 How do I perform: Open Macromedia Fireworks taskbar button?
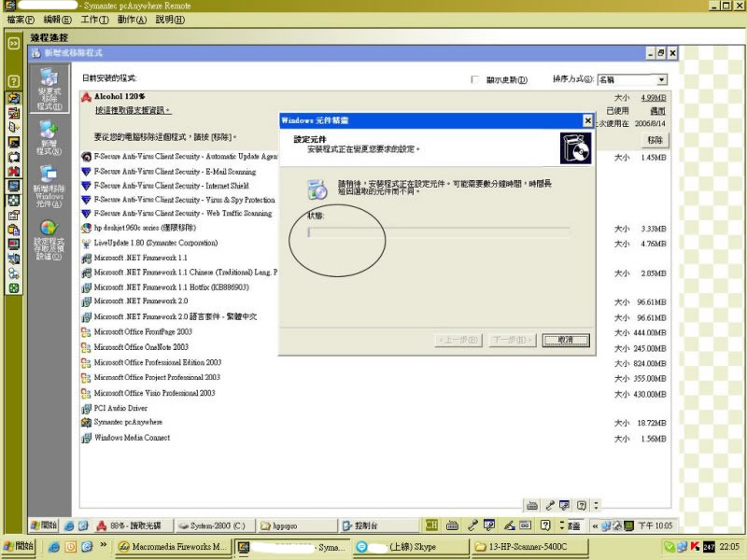(174, 547)
